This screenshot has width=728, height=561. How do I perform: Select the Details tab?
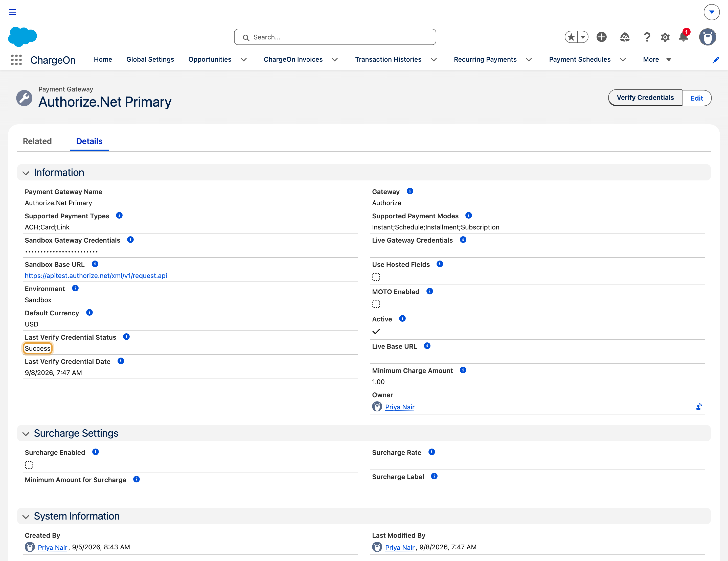tap(89, 141)
